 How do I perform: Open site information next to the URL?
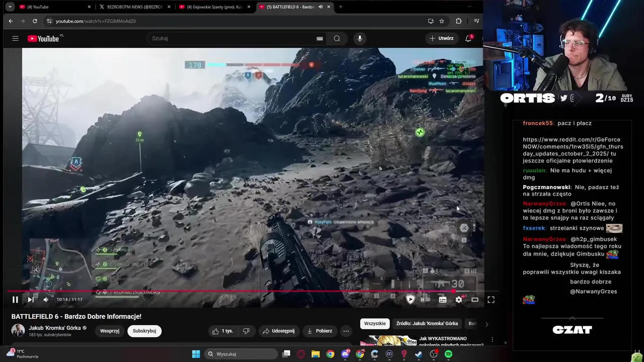pos(49,21)
